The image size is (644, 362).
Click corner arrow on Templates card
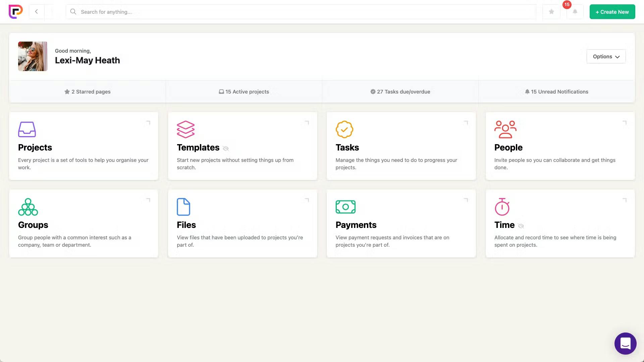pyautogui.click(x=307, y=123)
